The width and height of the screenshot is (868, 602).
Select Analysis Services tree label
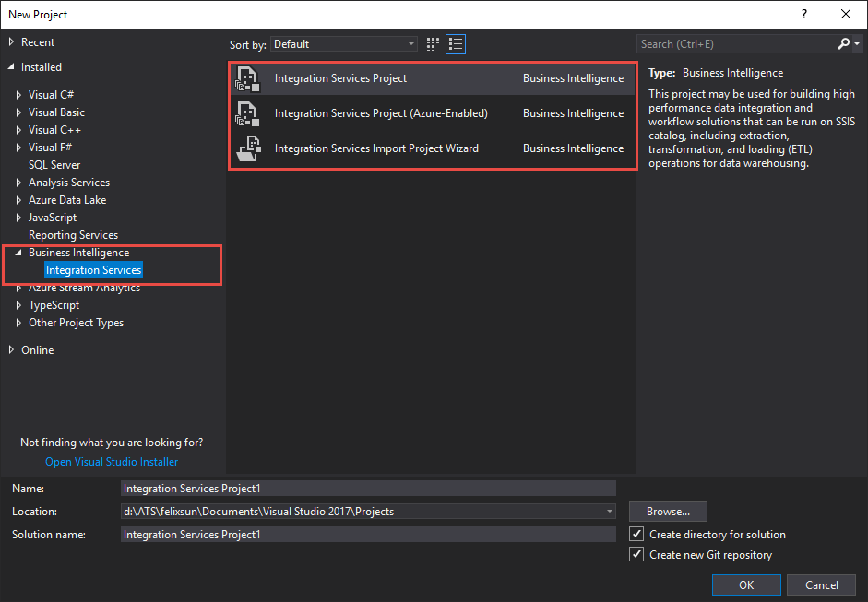69,183
